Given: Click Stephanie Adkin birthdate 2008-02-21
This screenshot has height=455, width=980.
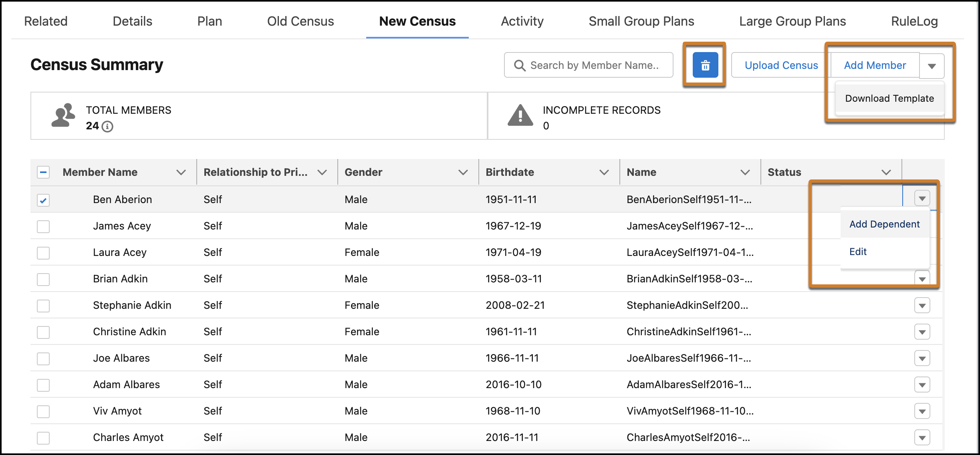Looking at the screenshot, I should point(515,305).
